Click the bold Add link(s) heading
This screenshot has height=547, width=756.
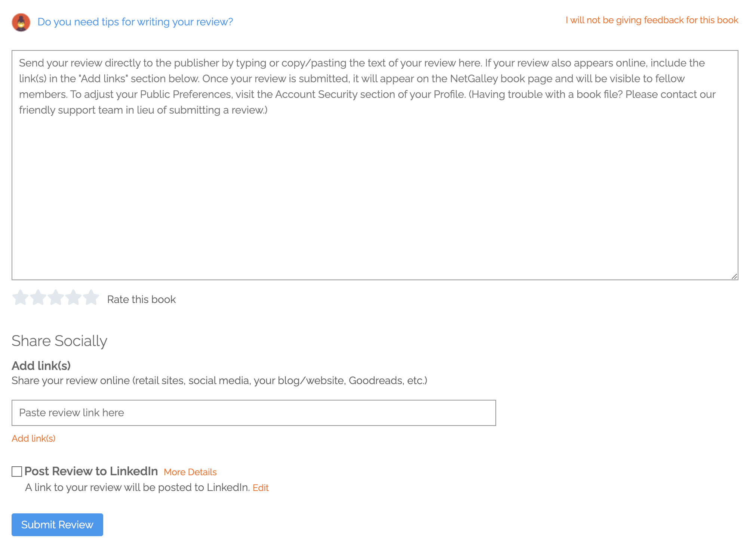pos(41,366)
